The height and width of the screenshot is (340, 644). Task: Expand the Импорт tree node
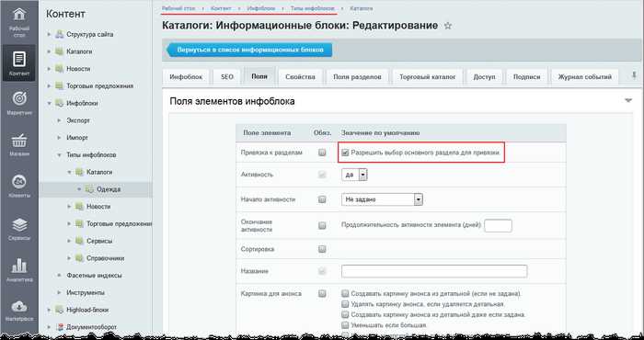[59, 138]
